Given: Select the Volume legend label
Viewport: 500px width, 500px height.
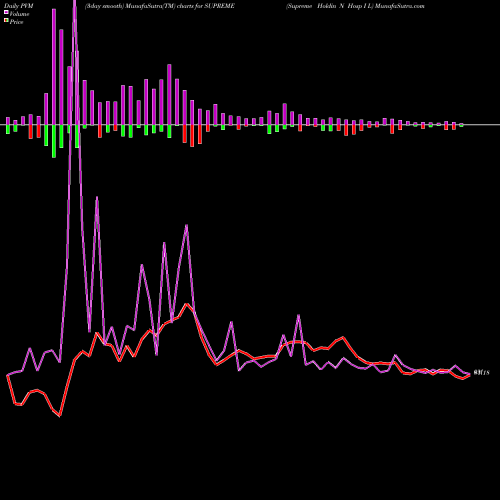Looking at the screenshot, I should [x=19, y=14].
